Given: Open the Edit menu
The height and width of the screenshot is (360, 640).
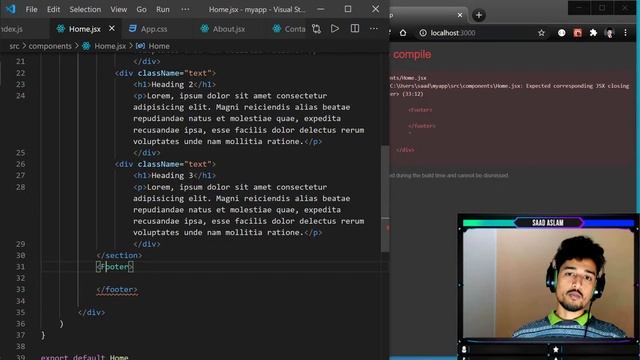Looking at the screenshot, I should tap(53, 9).
